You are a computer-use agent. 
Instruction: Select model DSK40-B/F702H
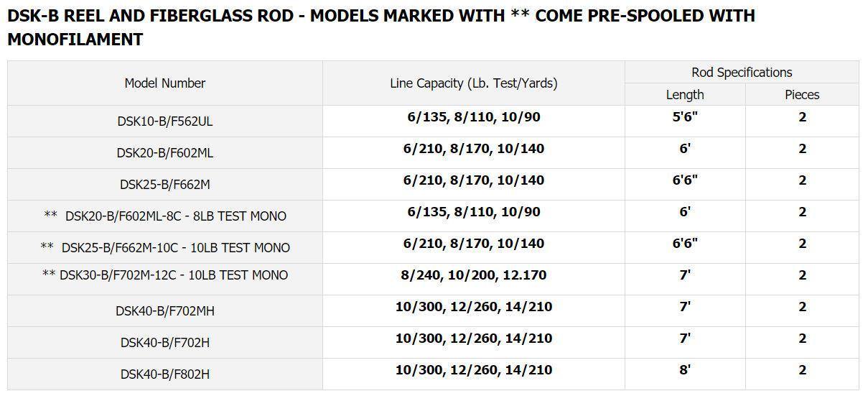[x=164, y=343]
